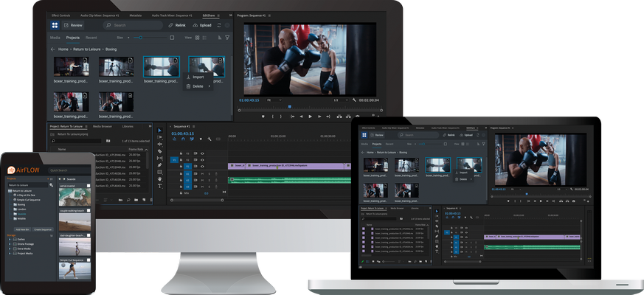Toggle V3 track eye visibility on the monitor
This screenshot has height=295, width=644.
coord(202,153)
